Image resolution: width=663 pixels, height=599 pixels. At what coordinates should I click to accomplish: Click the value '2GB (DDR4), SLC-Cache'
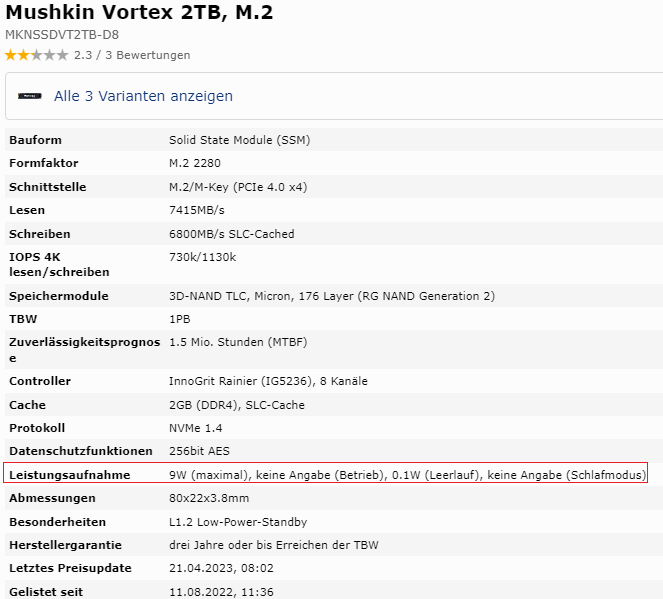point(237,405)
